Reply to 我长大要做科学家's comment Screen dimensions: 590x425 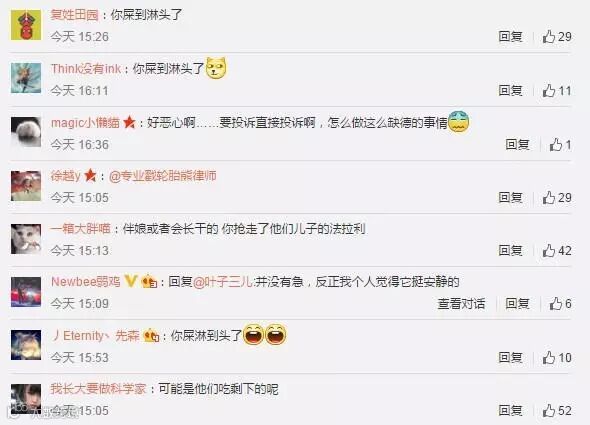511,411
